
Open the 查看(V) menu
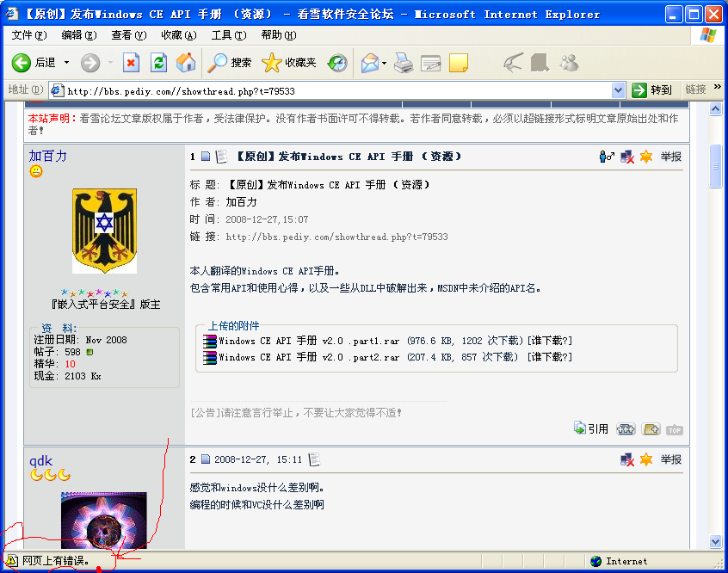click(x=128, y=35)
